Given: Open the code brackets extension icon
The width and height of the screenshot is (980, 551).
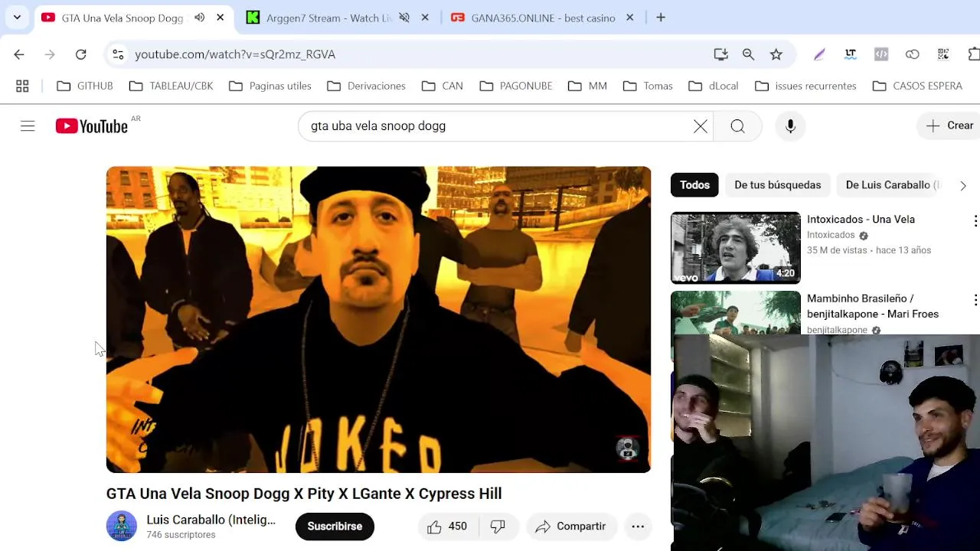Looking at the screenshot, I should pos(881,54).
